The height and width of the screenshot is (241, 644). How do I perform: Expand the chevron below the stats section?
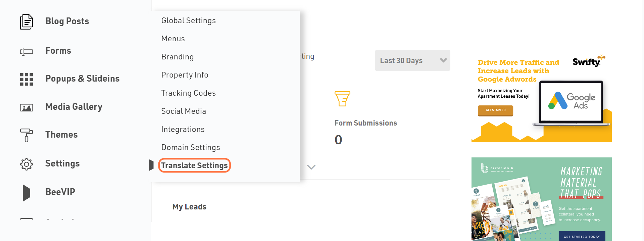click(x=311, y=167)
